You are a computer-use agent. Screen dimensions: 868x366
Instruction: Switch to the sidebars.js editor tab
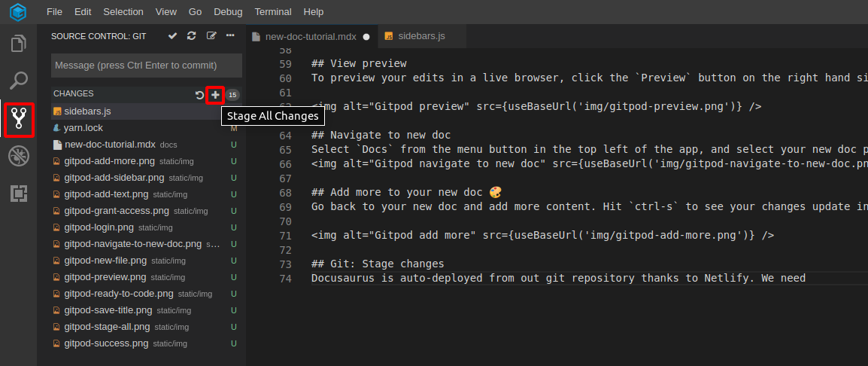(x=421, y=35)
